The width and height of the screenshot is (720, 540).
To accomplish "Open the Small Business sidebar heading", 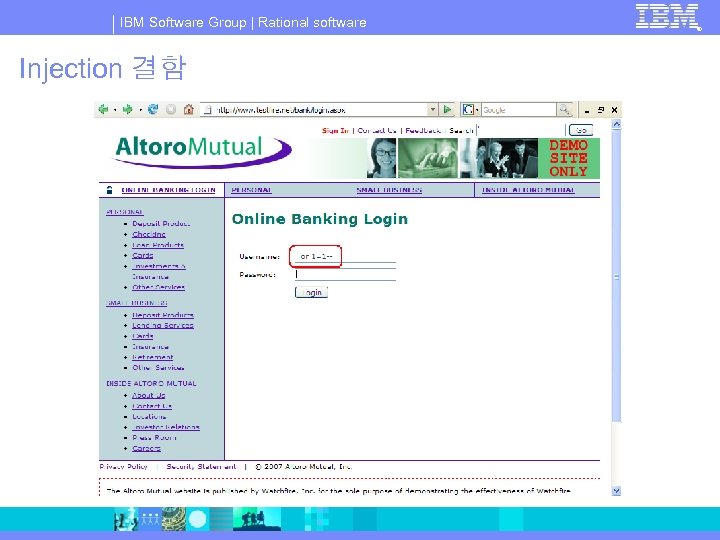I will (137, 303).
